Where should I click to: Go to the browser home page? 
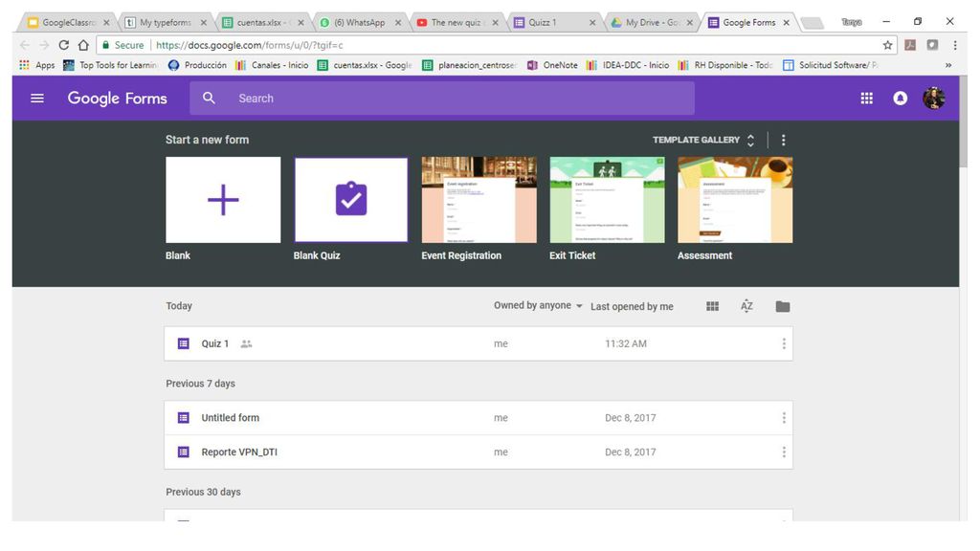83,45
